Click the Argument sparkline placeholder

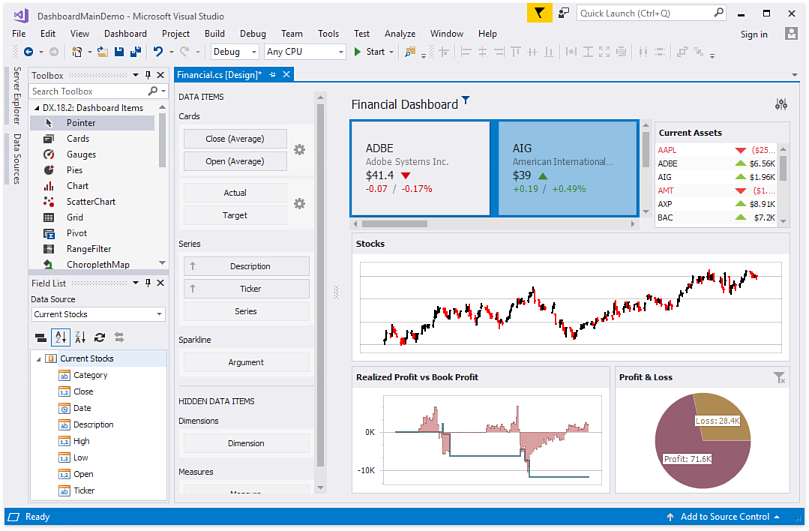[246, 362]
